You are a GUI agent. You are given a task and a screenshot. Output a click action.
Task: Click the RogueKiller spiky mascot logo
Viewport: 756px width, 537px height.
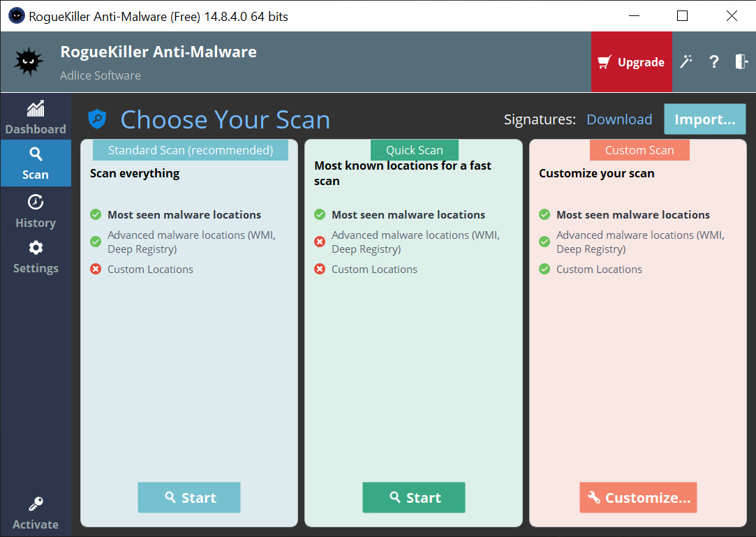click(x=29, y=61)
